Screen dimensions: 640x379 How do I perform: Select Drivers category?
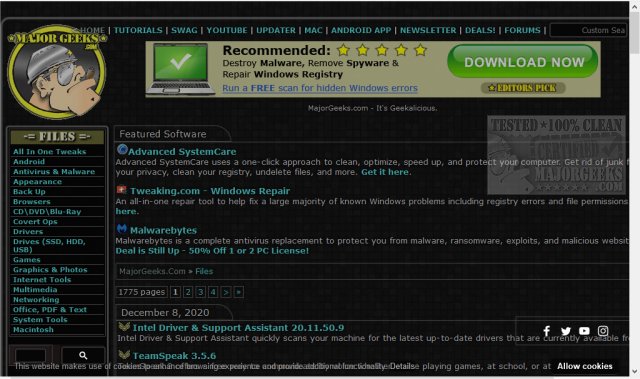tap(28, 231)
